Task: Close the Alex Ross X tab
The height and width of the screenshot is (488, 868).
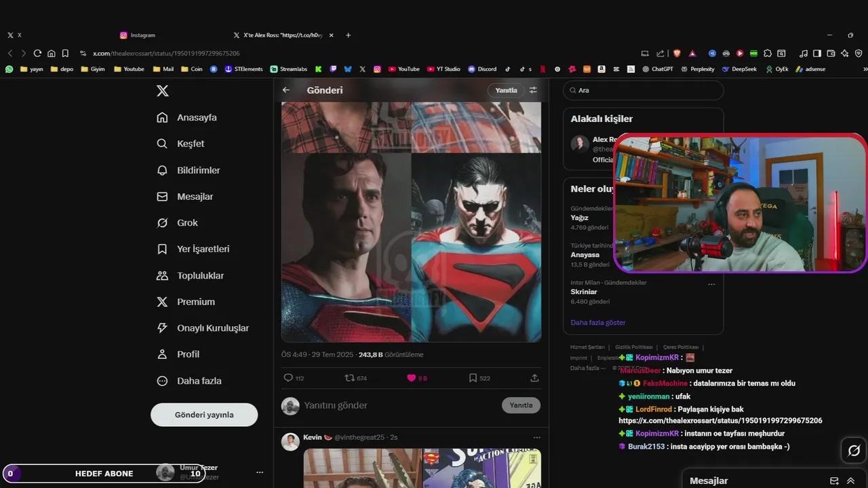Action: point(333,35)
